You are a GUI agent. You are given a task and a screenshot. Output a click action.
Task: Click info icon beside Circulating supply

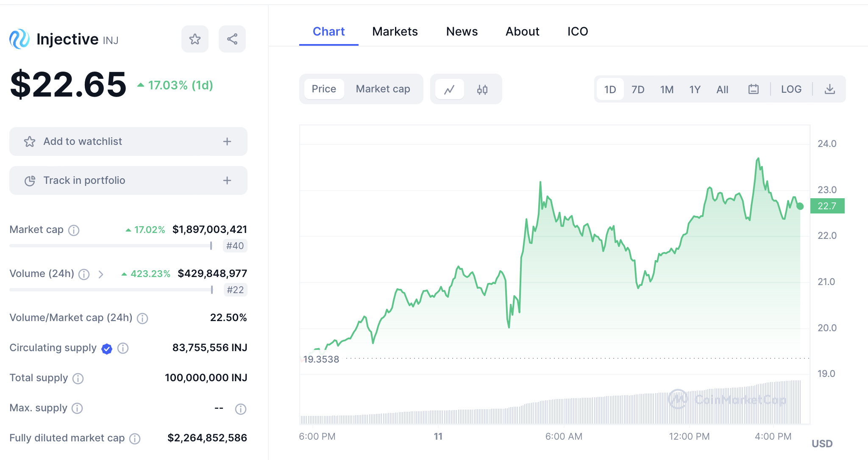point(123,348)
